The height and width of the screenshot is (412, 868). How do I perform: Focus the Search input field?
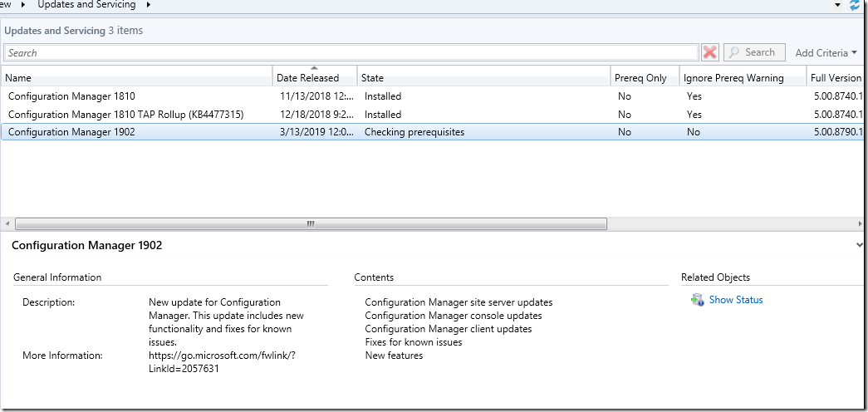coord(351,52)
